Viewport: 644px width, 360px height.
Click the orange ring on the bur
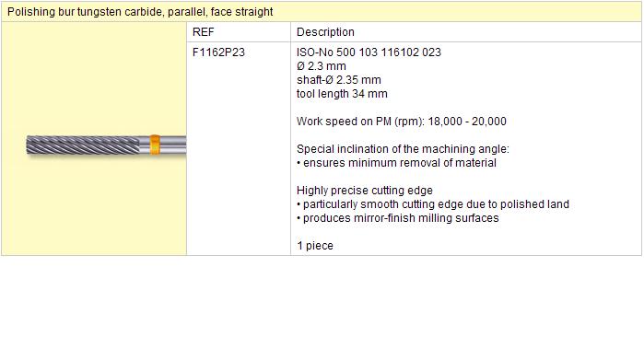pos(155,145)
